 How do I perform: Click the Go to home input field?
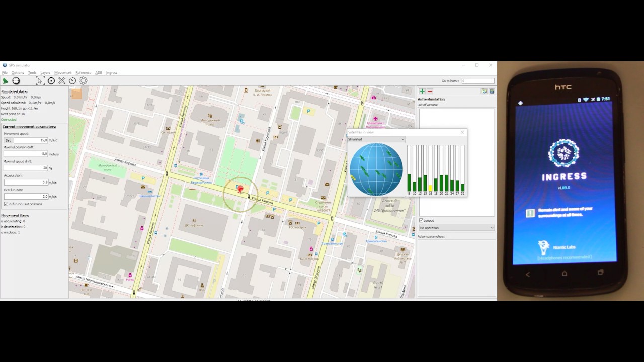point(478,81)
